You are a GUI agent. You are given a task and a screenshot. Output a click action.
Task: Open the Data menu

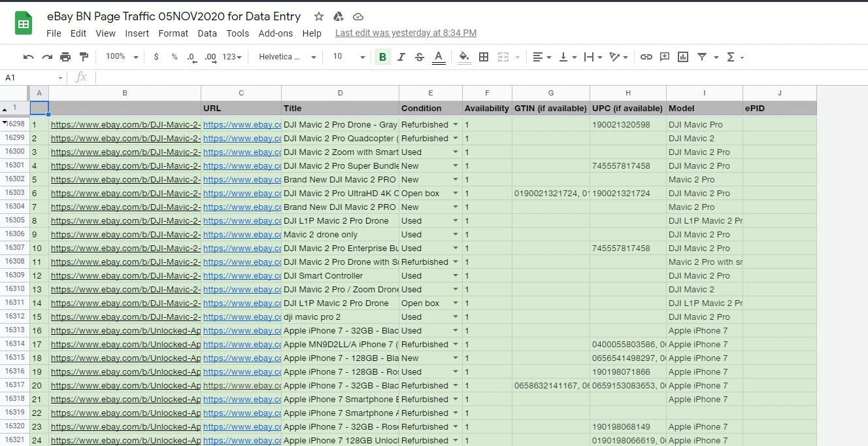coord(207,33)
